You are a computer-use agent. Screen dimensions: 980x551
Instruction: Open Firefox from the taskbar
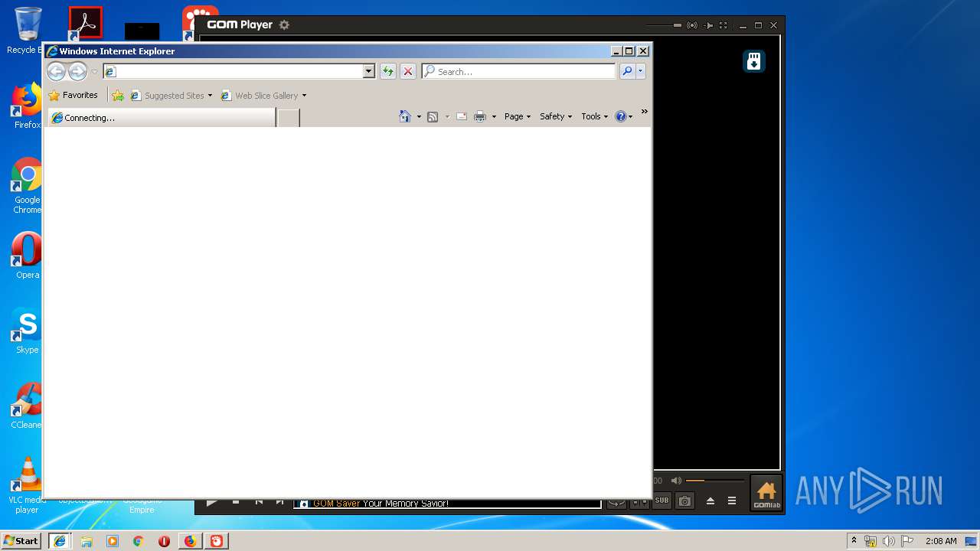(190, 541)
